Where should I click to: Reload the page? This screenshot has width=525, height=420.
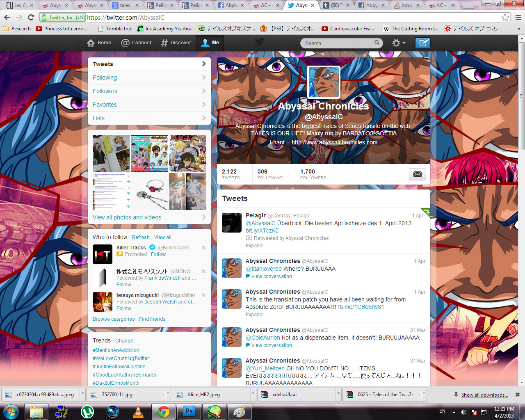click(x=31, y=17)
